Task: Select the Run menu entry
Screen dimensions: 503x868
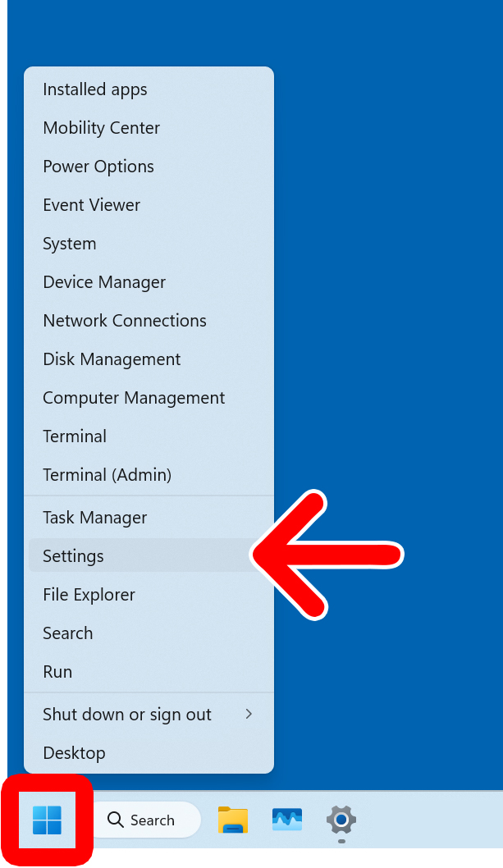Action: pyautogui.click(x=57, y=672)
